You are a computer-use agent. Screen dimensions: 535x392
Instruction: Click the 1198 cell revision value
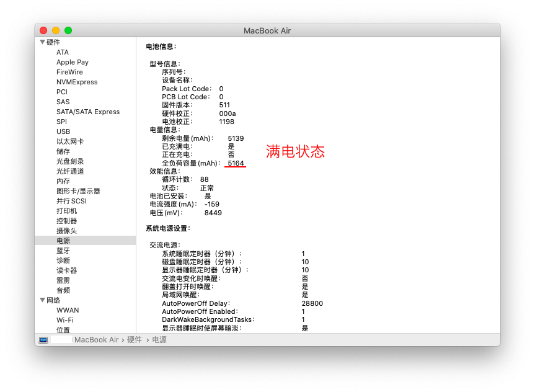[x=226, y=122]
